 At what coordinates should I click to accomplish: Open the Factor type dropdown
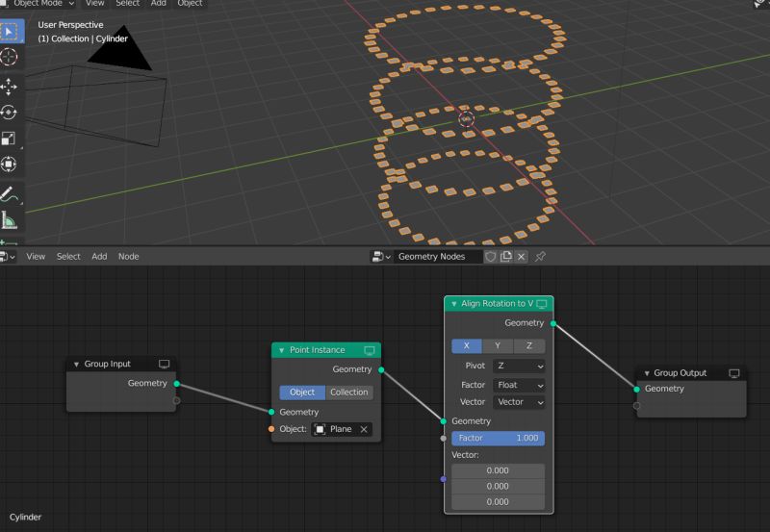pos(519,385)
